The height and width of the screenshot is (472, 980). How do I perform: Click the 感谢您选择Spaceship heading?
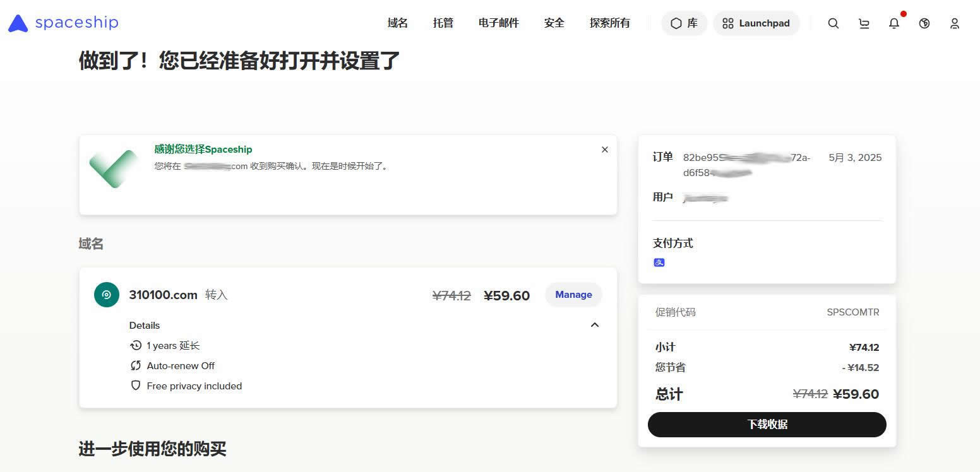click(x=203, y=150)
